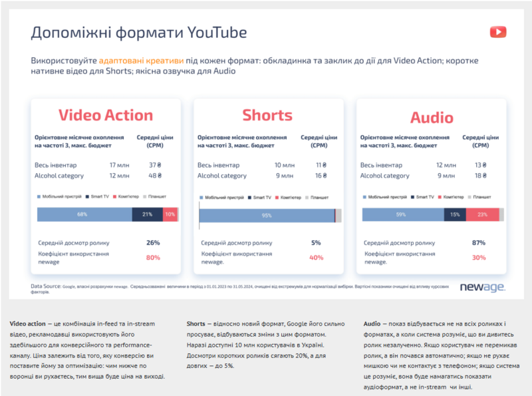Select the "48 ₴" Alcohol category CPM price
The image size is (532, 396).
coord(155,176)
